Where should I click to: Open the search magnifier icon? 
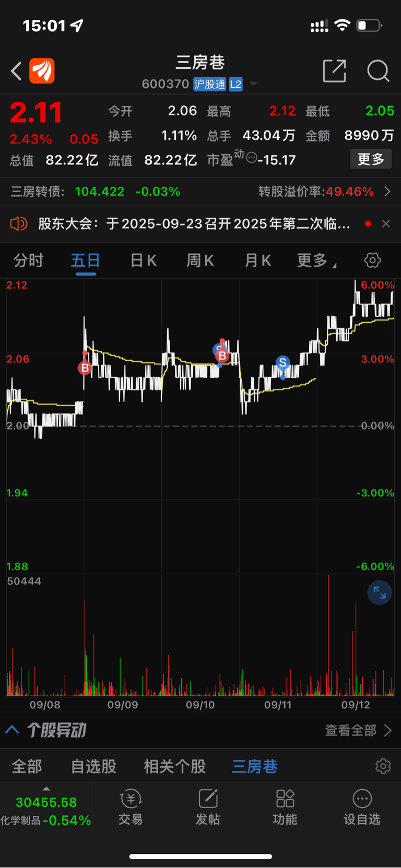point(378,71)
